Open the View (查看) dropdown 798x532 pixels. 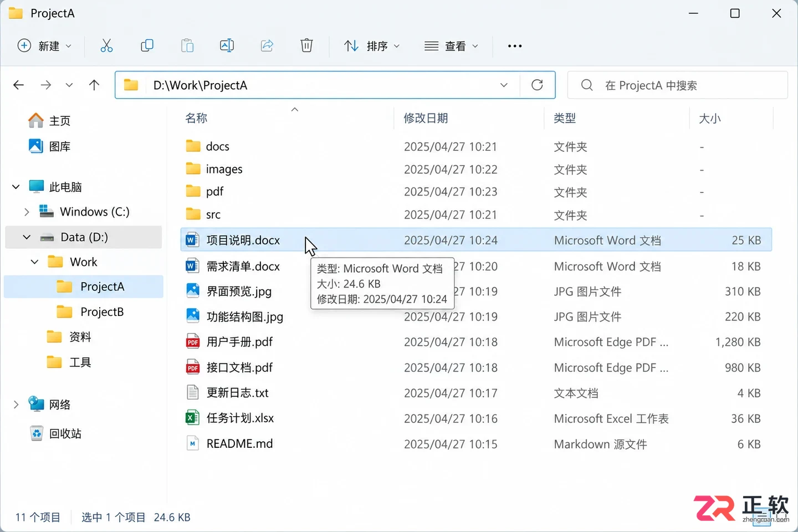point(451,46)
